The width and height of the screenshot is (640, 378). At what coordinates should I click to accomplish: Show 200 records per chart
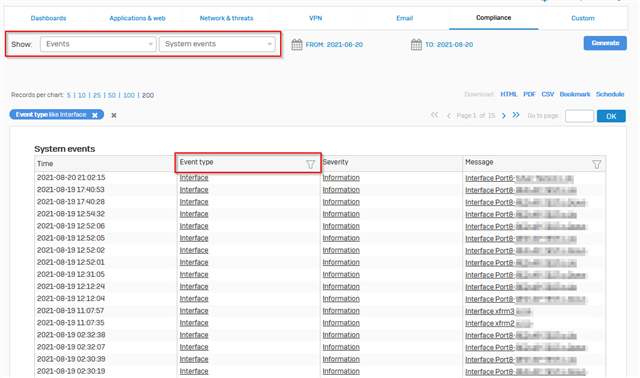coord(148,95)
